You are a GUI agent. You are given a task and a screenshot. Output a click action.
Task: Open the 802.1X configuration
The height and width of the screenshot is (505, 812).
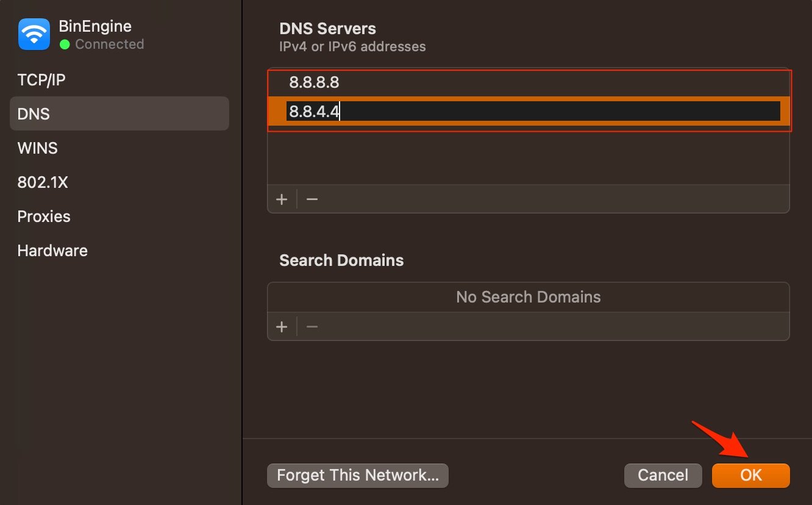(43, 182)
